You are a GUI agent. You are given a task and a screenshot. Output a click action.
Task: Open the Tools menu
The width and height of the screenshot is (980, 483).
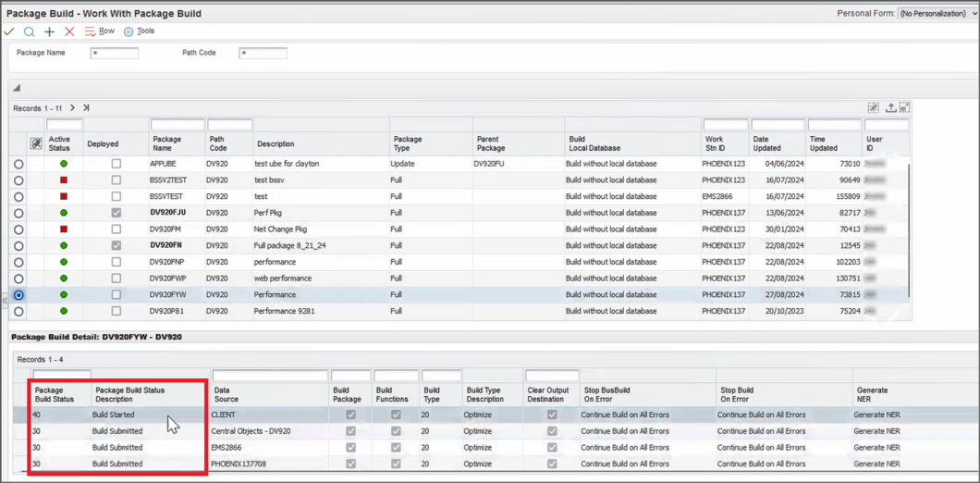pyautogui.click(x=146, y=31)
